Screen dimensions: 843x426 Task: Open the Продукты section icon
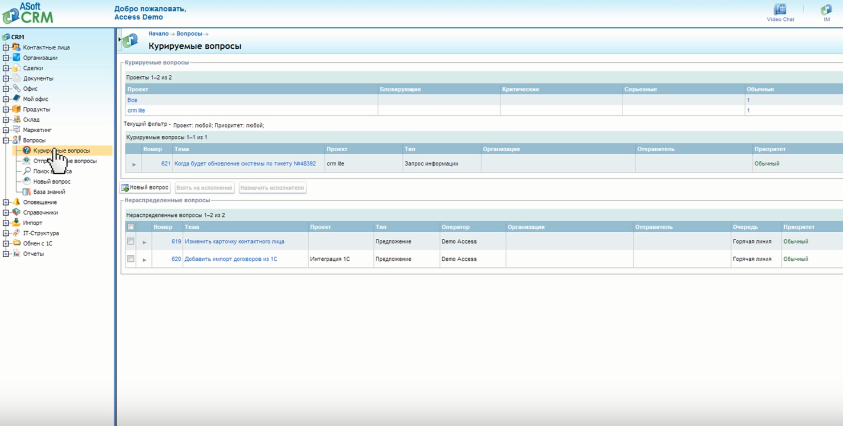(16, 109)
